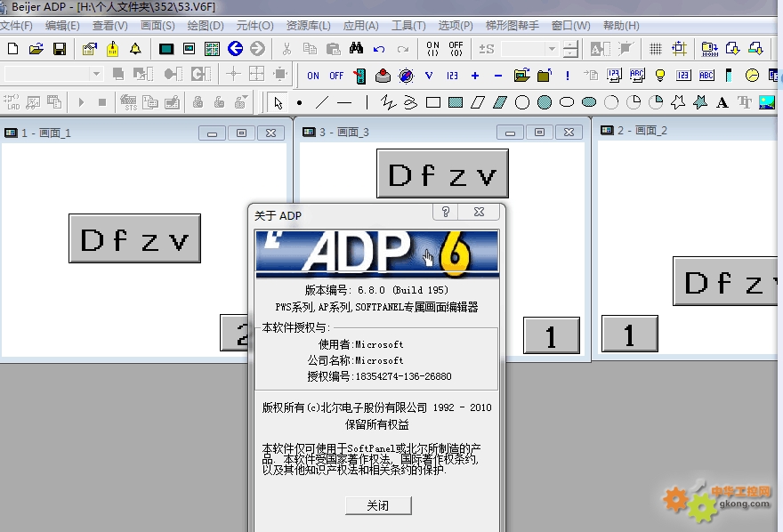
Task: Open the 文件(F) menu
Action: (16, 26)
